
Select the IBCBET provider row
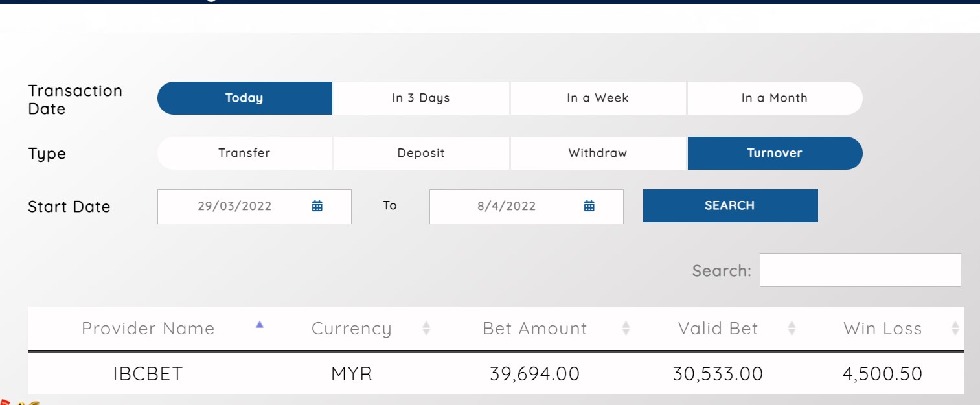[x=148, y=374]
